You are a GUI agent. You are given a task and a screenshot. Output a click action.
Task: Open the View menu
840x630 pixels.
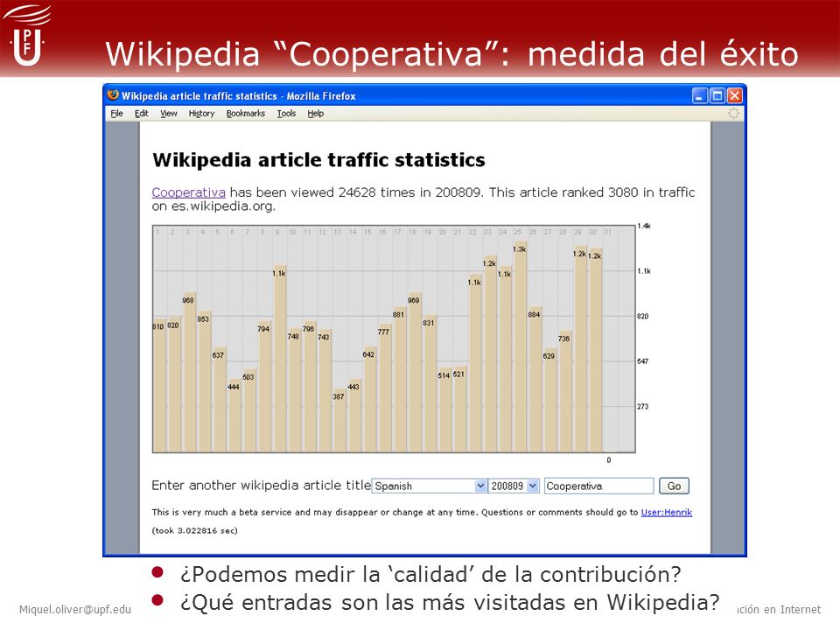pyautogui.click(x=169, y=114)
